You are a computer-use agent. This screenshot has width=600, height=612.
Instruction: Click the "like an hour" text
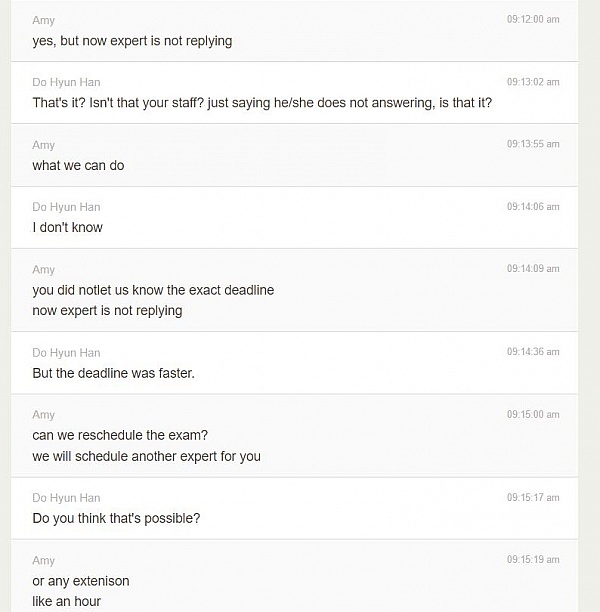pyautogui.click(x=66, y=601)
